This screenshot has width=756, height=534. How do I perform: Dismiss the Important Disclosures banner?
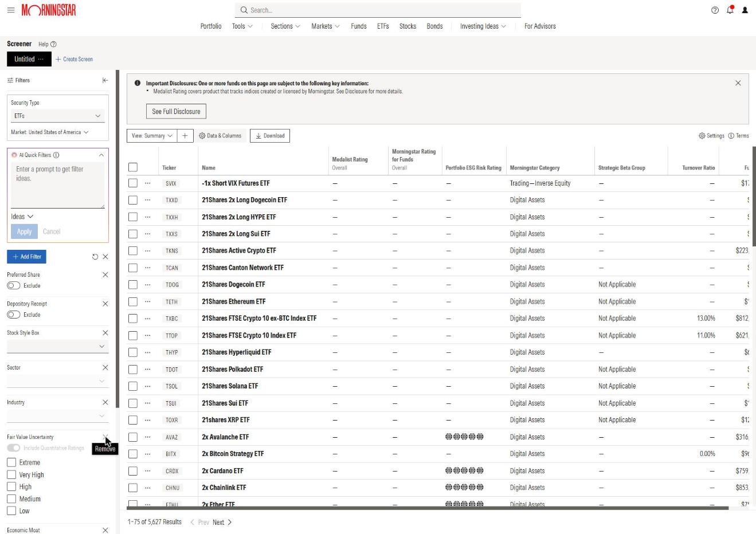click(738, 83)
